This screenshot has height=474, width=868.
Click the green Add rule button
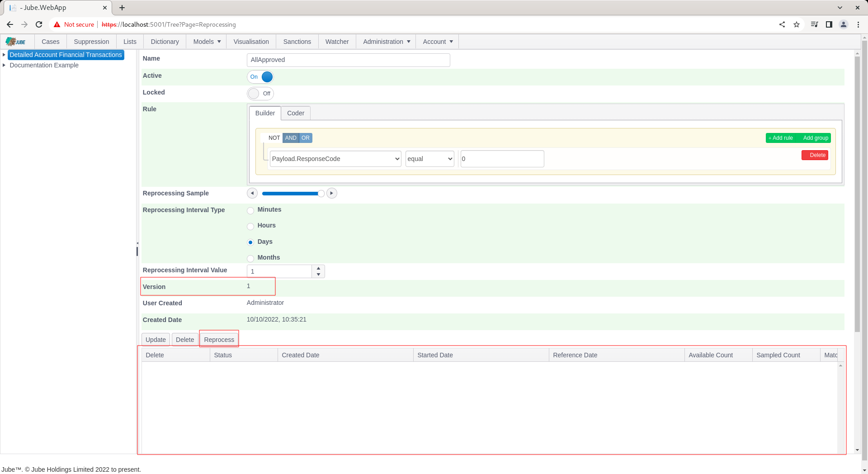[x=781, y=138]
